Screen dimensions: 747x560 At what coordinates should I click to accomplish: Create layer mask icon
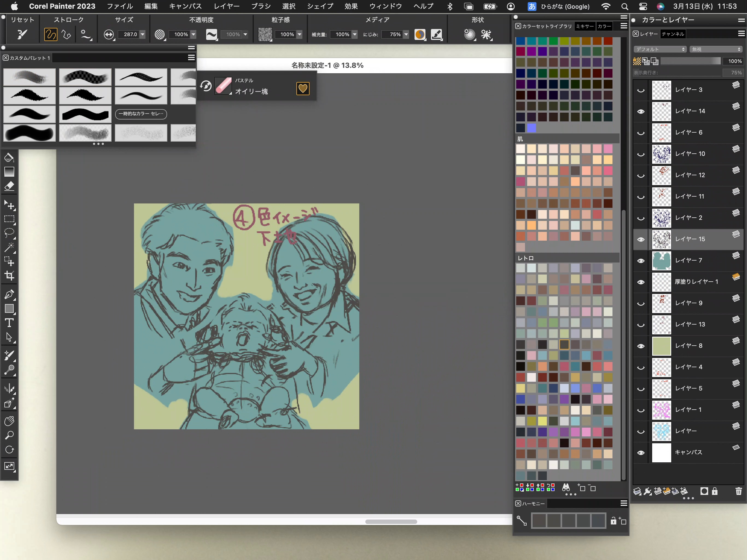coord(704,491)
